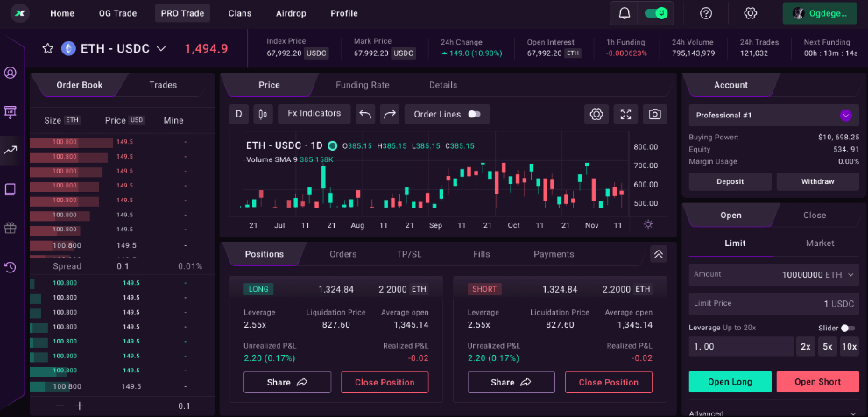The height and width of the screenshot is (417, 868).
Task: Expand the ETH - USDC pair dropdown
Action: 161,49
